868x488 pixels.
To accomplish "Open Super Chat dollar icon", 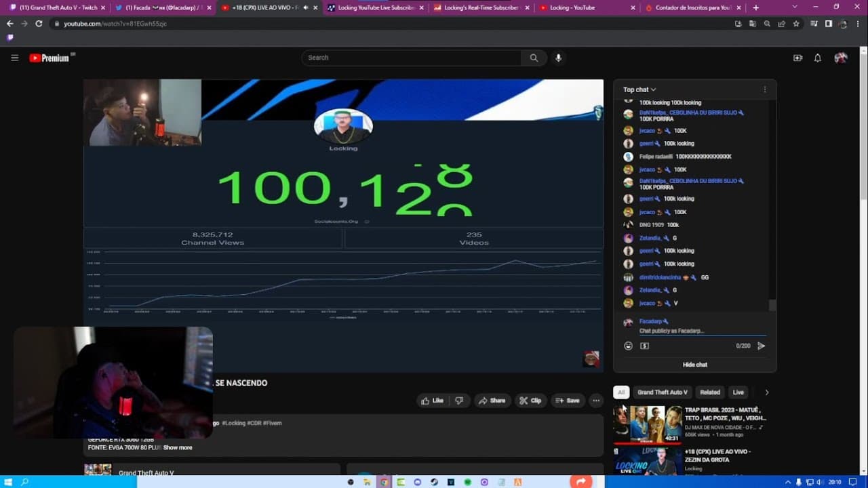I will pos(644,346).
